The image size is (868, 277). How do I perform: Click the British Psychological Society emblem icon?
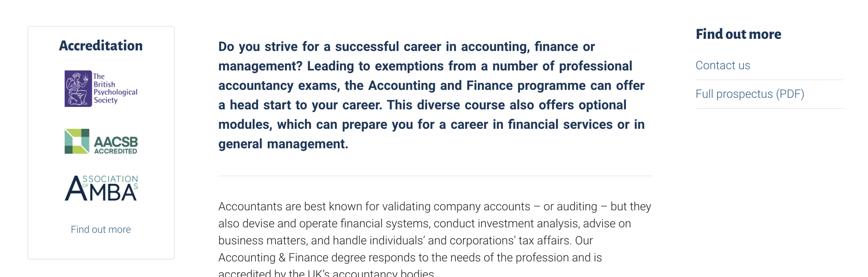click(x=78, y=89)
